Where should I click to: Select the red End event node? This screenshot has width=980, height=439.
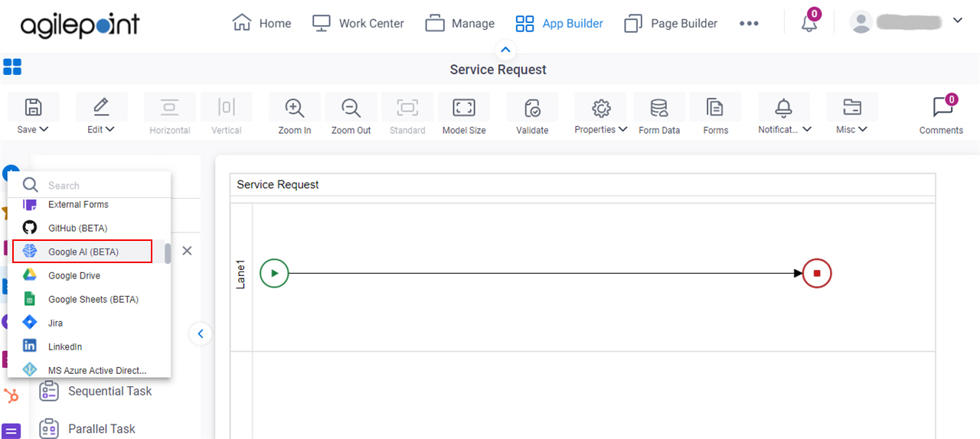pyautogui.click(x=817, y=273)
